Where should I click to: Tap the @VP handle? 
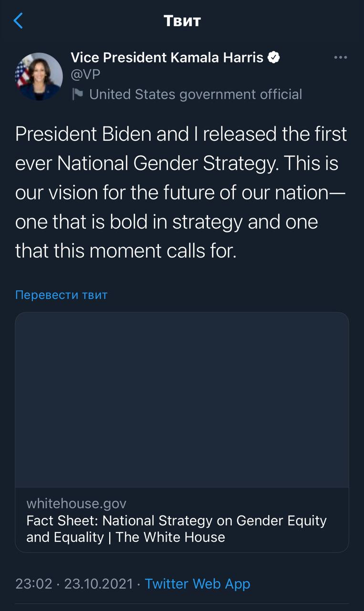[85, 75]
